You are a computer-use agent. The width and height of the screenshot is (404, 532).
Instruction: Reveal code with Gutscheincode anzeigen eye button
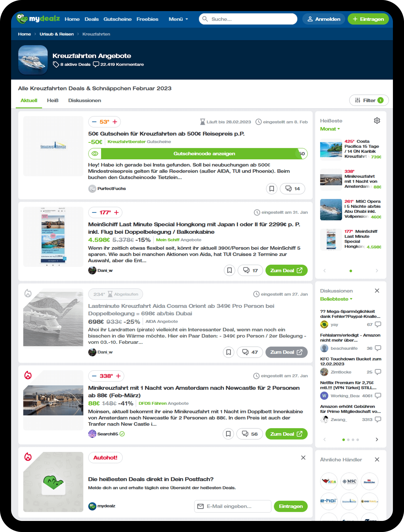(95, 154)
